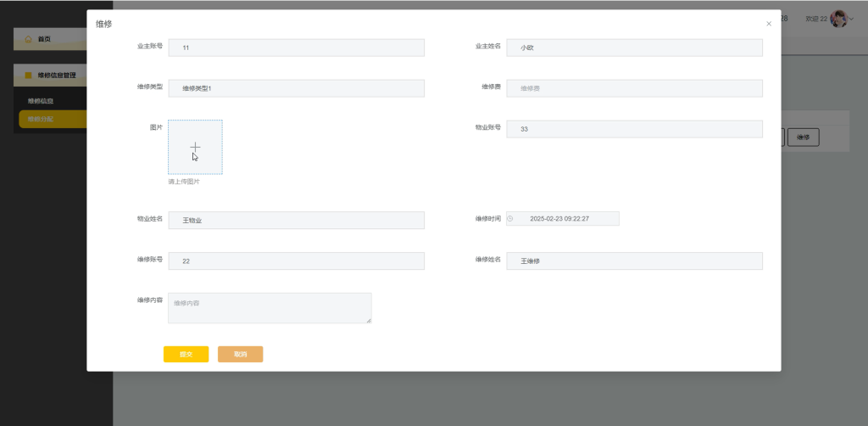868x426 pixels.
Task: Click the 欢迎 22 greeting text
Action: pos(816,19)
